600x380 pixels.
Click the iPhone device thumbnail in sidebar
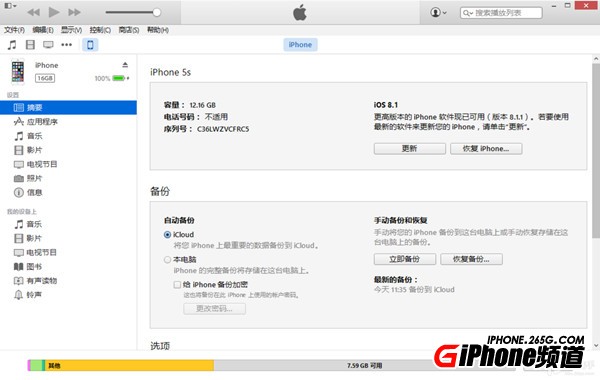(x=18, y=71)
